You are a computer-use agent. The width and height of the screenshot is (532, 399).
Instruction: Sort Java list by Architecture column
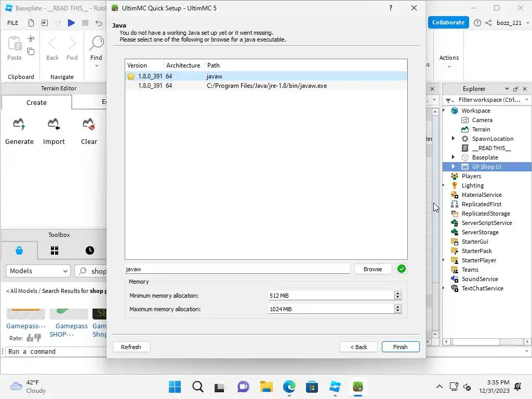[183, 65]
